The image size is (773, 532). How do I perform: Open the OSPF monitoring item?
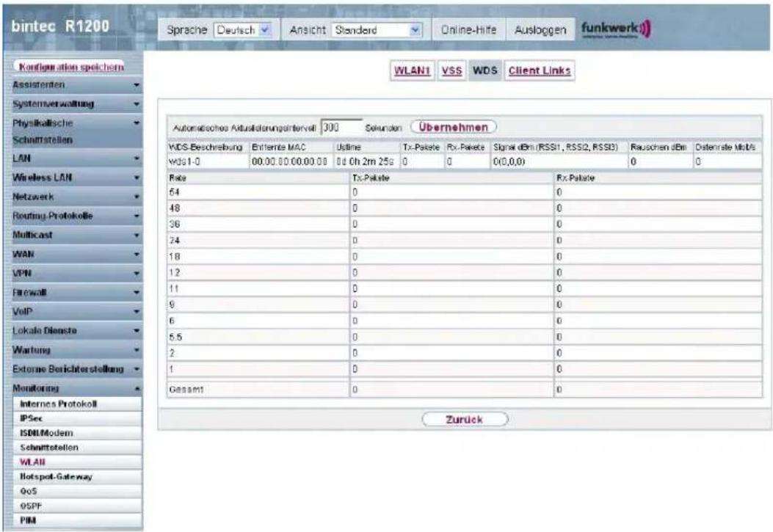78,506
